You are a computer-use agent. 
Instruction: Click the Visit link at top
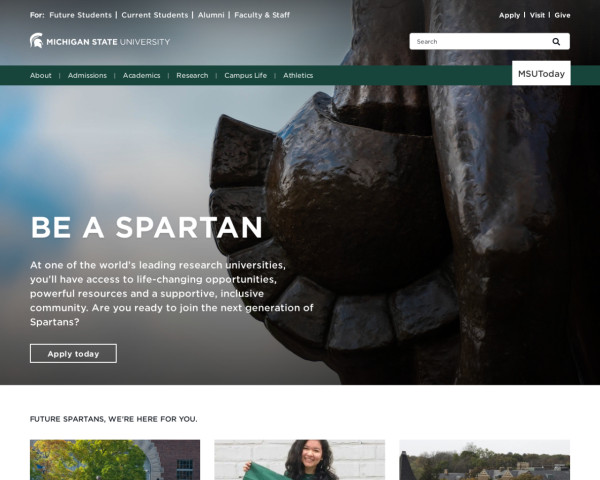coord(537,15)
